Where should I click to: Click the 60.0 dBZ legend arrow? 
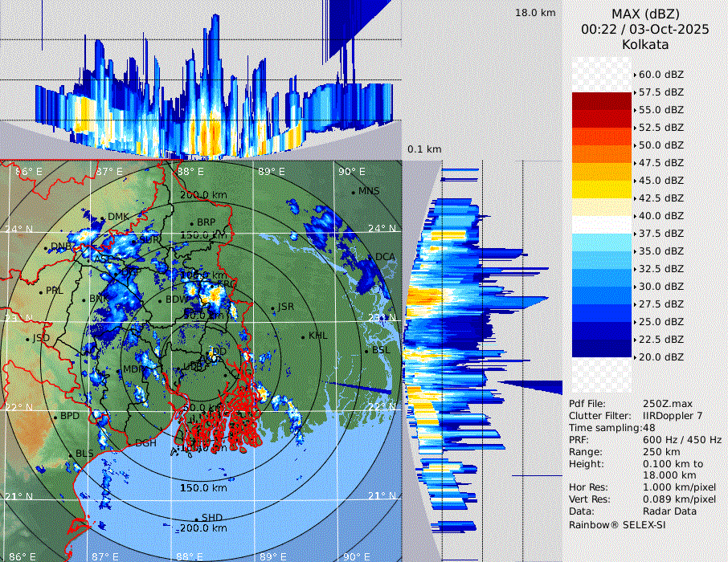(635, 75)
